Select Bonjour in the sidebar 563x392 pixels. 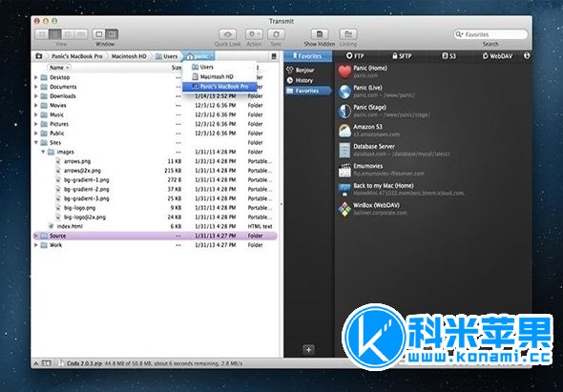pos(308,71)
